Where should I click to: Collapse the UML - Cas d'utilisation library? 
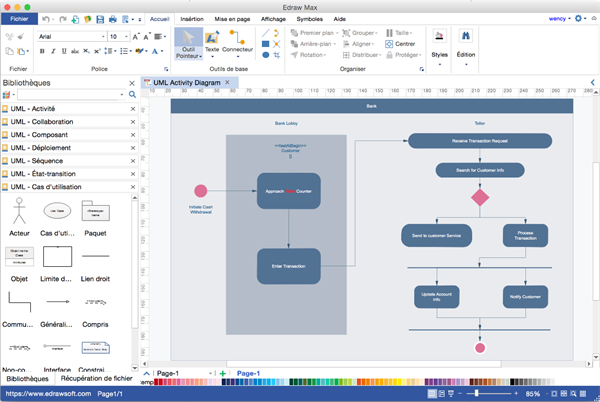(62, 185)
